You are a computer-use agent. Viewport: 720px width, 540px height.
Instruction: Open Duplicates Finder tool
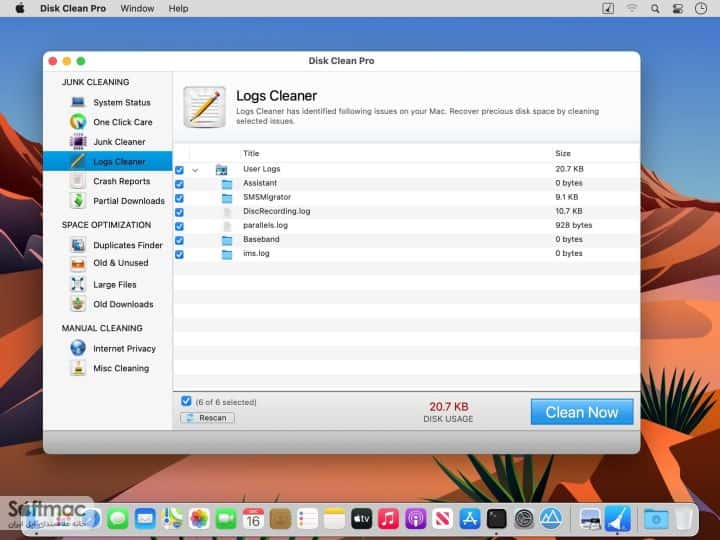[x=128, y=245]
